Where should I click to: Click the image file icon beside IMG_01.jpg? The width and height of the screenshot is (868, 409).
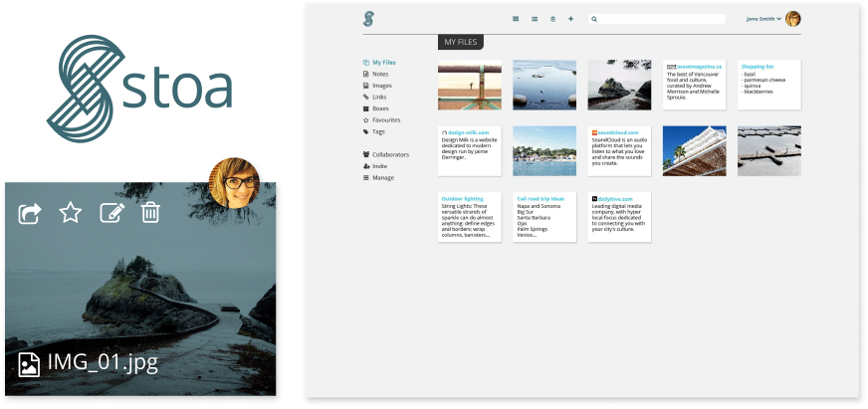(29, 365)
